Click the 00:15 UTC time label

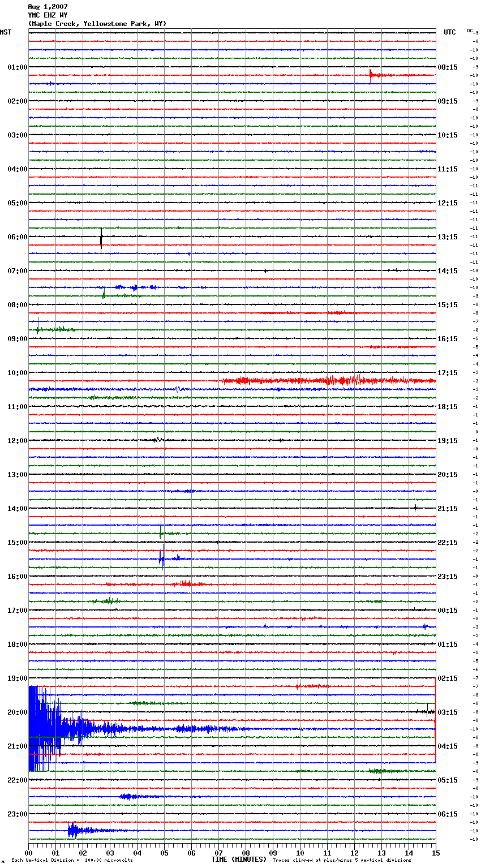448,611
